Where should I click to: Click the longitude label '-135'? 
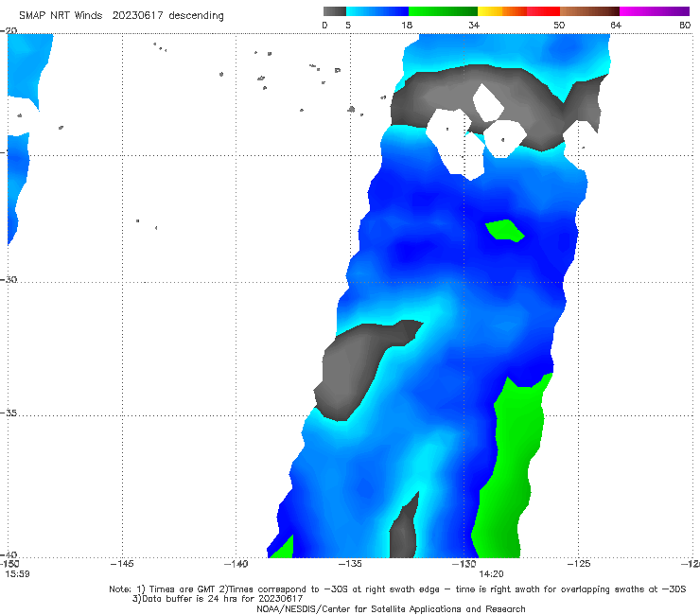pyautogui.click(x=350, y=564)
